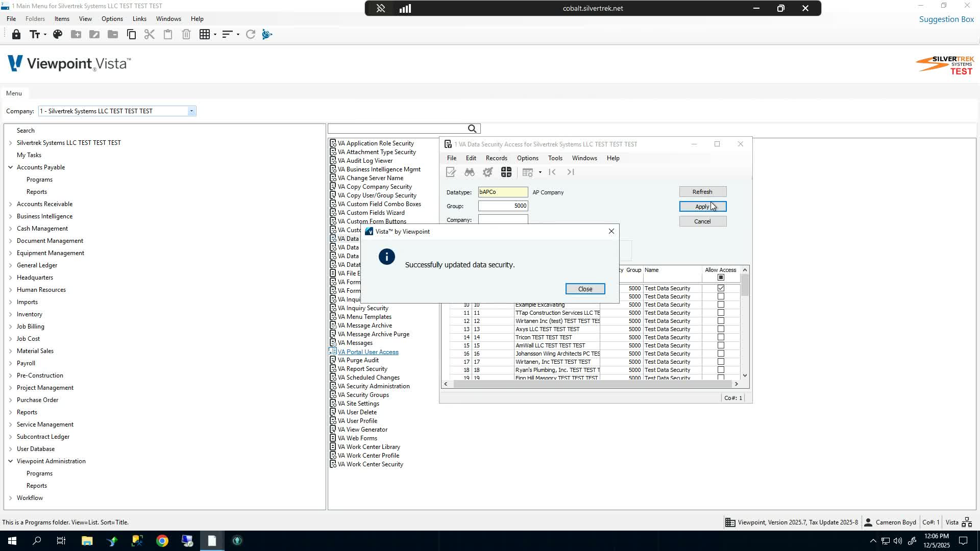Click the edit record icon in Data Security toolbar
This screenshot has width=980, height=551.
(x=451, y=172)
